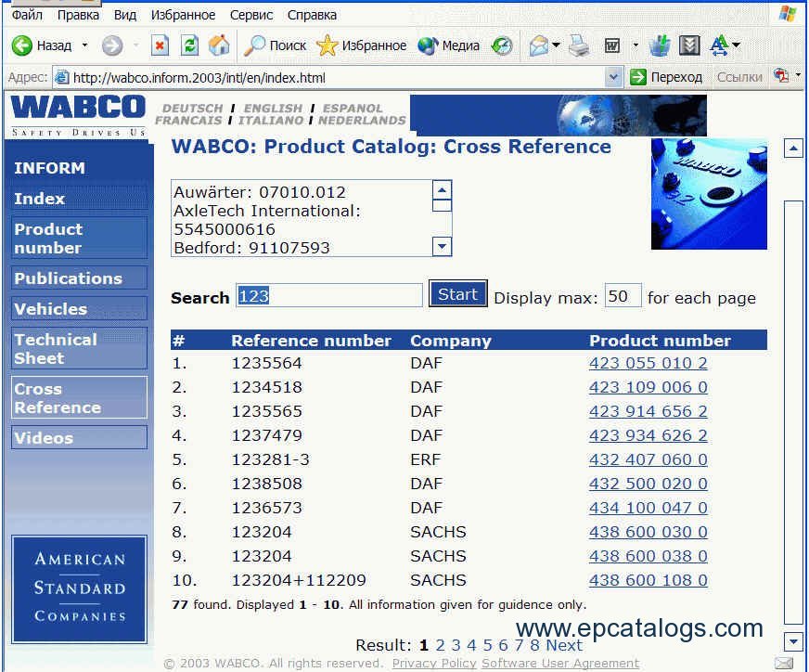Click the envelope icon at page bottom
The image size is (809, 672).
point(784,663)
